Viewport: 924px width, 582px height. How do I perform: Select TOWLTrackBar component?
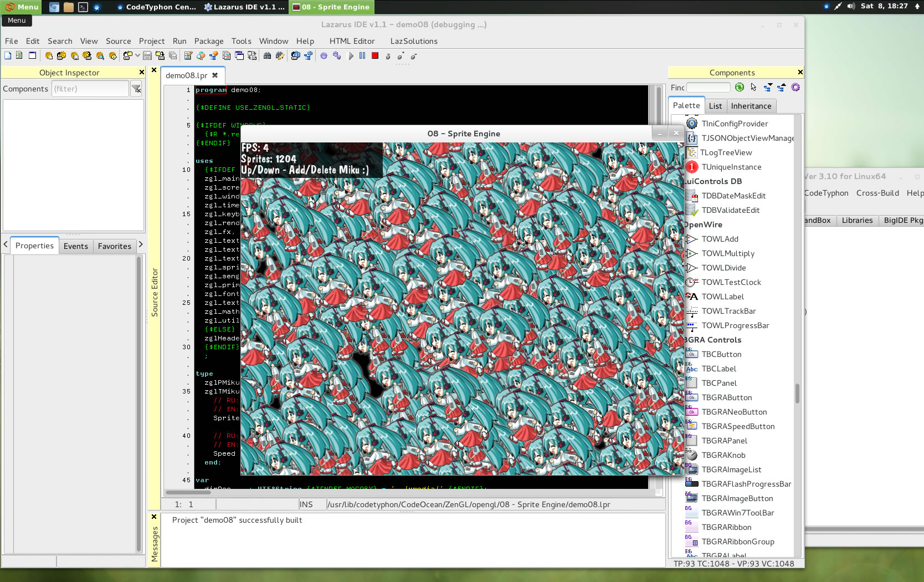pos(728,311)
